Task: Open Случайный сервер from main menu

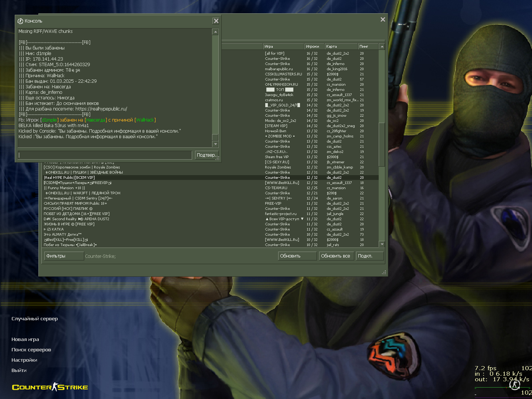Action: coord(35,319)
